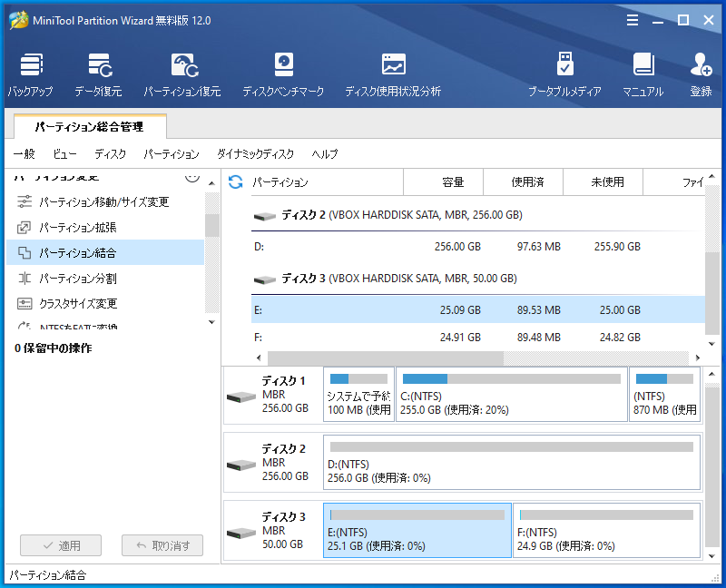Click sidebar scrollbar down arrow
The image size is (726, 588).
tap(211, 322)
